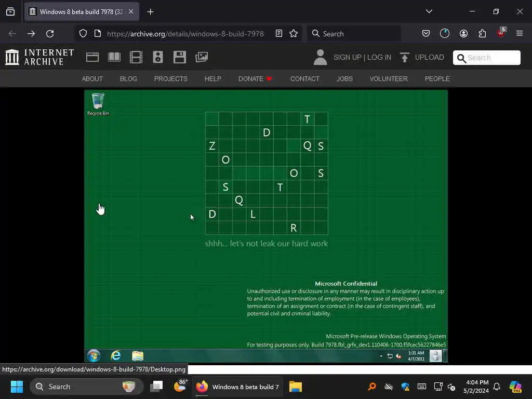
Task: Select the archive.org URL address field
Action: click(x=185, y=34)
